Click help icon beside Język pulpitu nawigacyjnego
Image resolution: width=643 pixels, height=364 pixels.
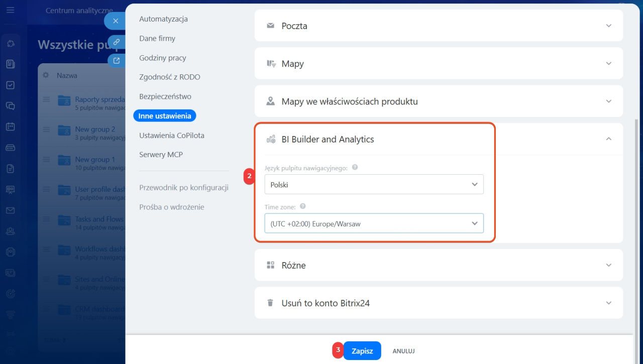pyautogui.click(x=355, y=167)
